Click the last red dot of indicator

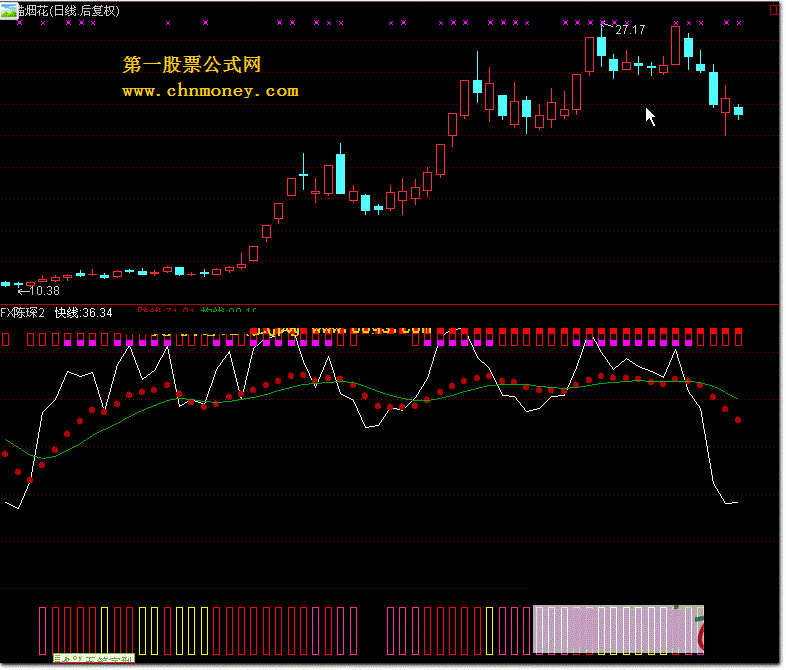[738, 420]
